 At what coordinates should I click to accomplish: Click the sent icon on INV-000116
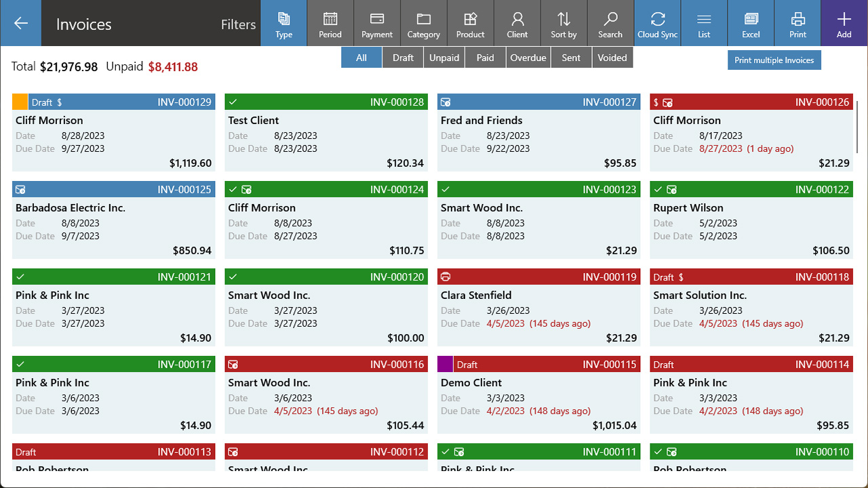coord(233,365)
